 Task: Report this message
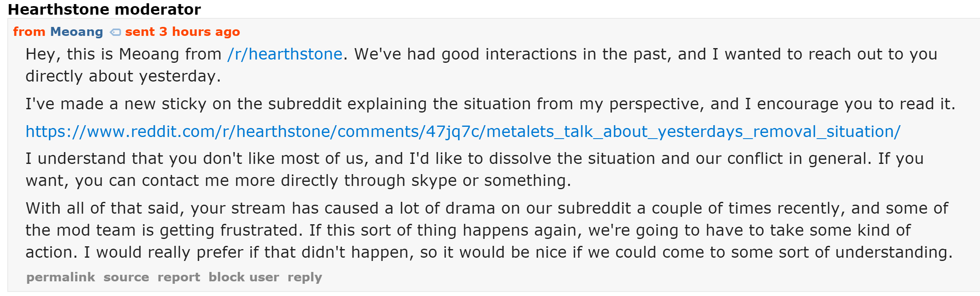pyautogui.click(x=179, y=277)
